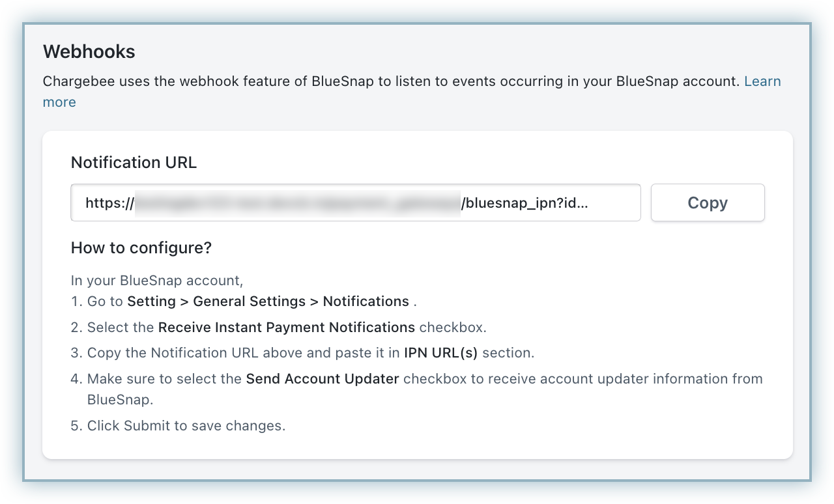Click the 'Send Account Updater' bold text
The width and height of the screenshot is (834, 504).
coord(322,379)
